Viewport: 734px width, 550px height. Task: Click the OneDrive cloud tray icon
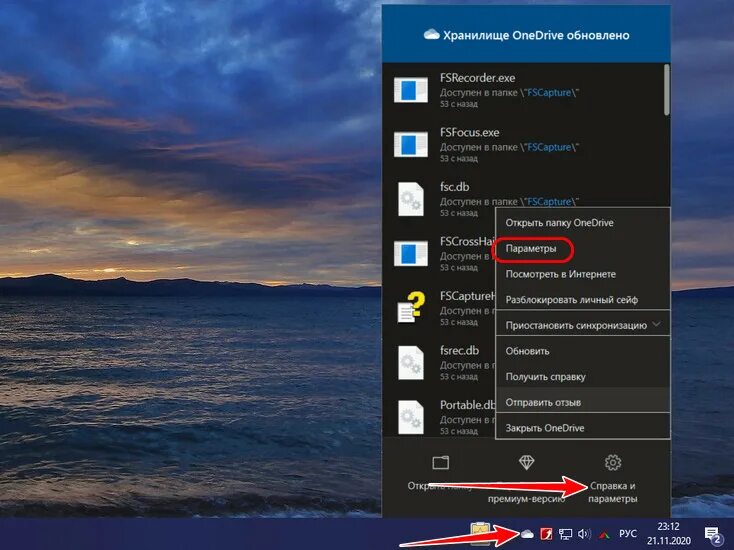[x=527, y=534]
